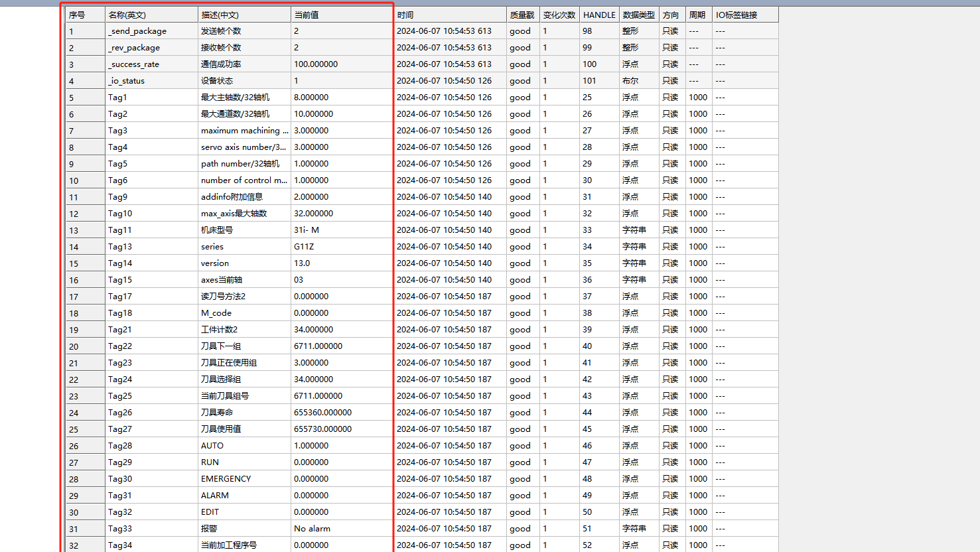Screen dimensions: 980x552
Task: Click the value 13.0
Action: pos(302,263)
